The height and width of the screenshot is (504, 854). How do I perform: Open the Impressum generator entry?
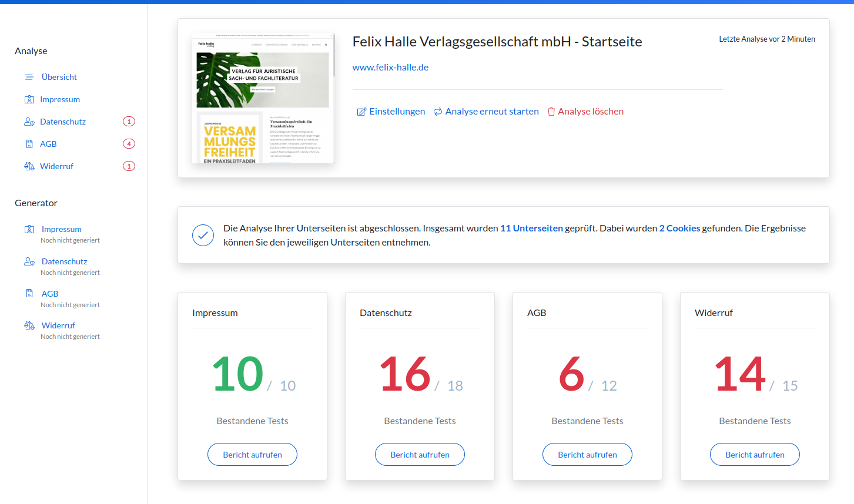coord(62,229)
